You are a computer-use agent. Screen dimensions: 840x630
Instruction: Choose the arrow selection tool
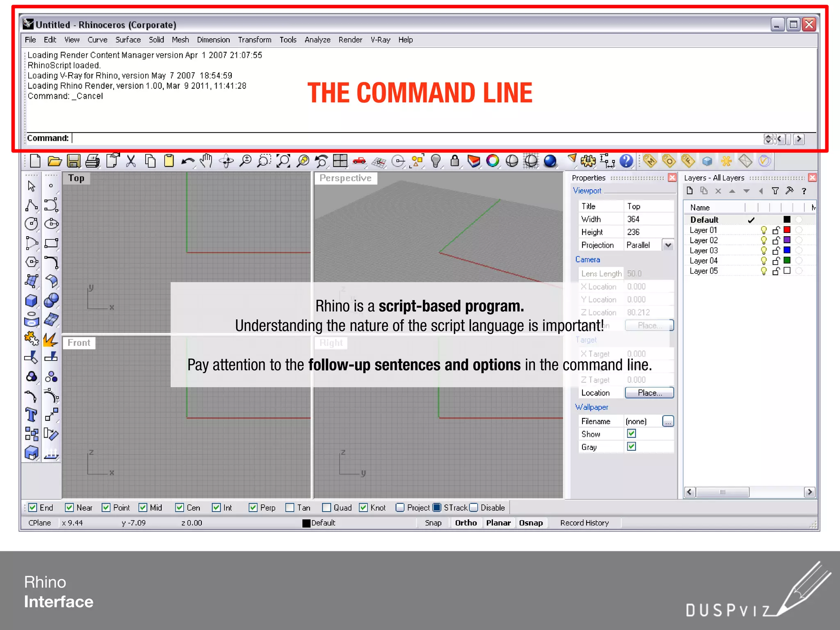tap(32, 186)
